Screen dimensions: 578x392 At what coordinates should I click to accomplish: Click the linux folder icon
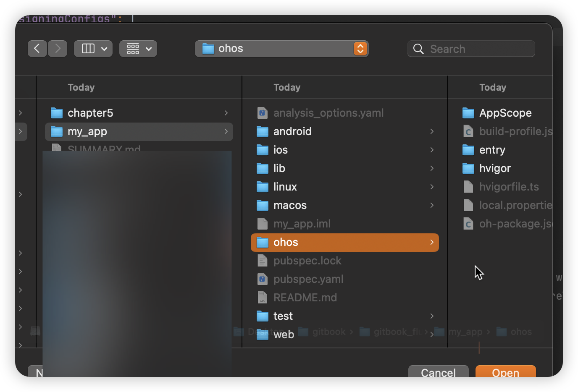point(263,187)
